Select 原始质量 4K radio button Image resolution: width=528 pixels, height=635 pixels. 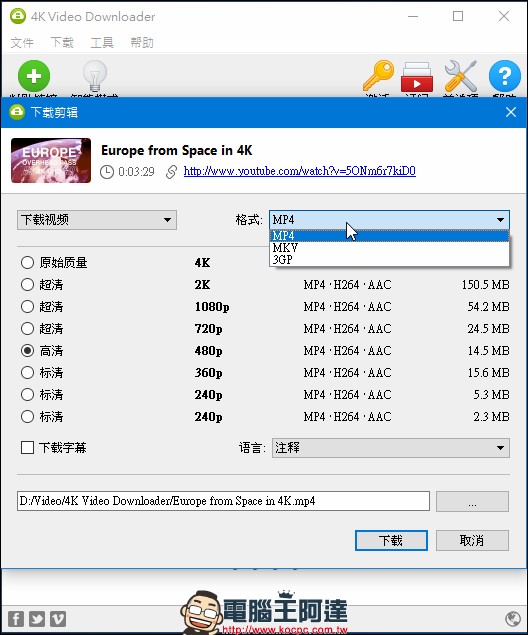point(27,262)
